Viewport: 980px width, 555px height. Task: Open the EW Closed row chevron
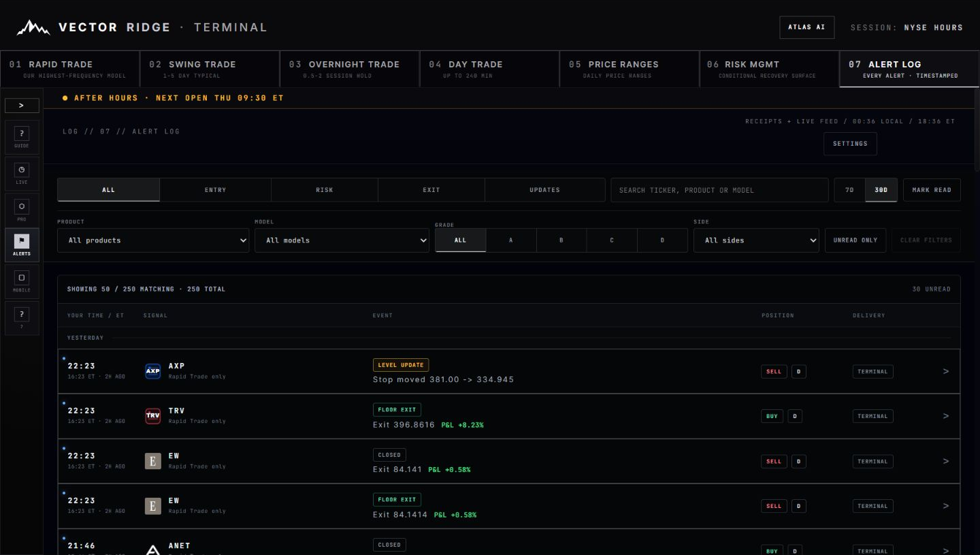coord(946,461)
